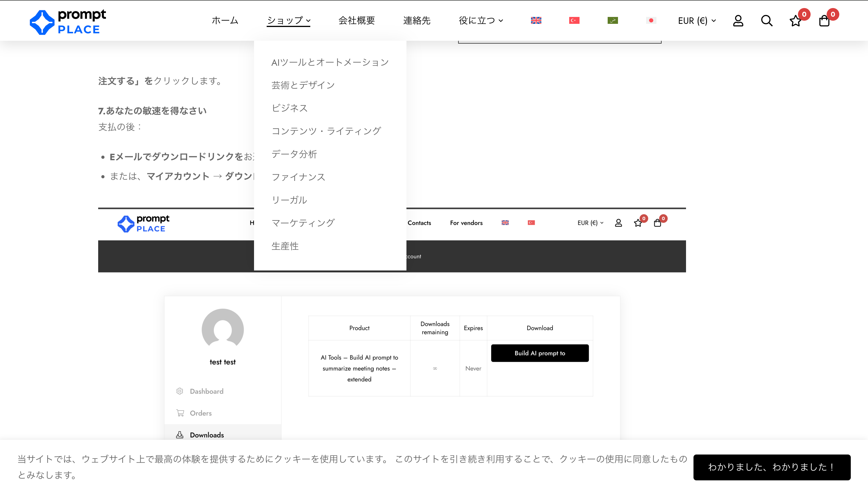868x495 pixels.
Task: Switch language with the UK flag
Action: pyautogui.click(x=536, y=21)
